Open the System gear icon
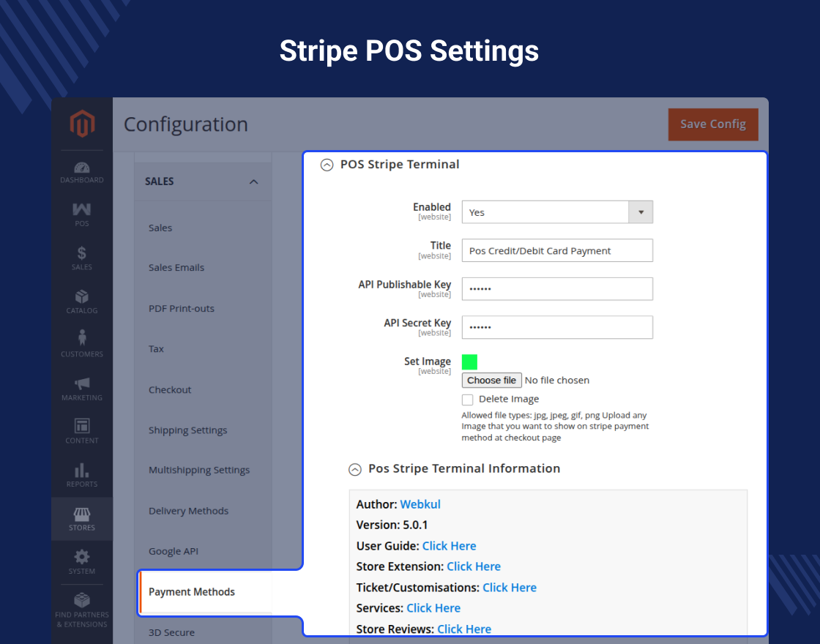Viewport: 820px width, 644px height. (81, 557)
